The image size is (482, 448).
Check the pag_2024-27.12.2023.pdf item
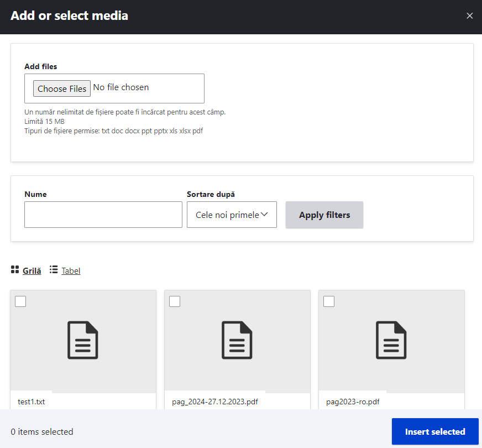pos(175,301)
